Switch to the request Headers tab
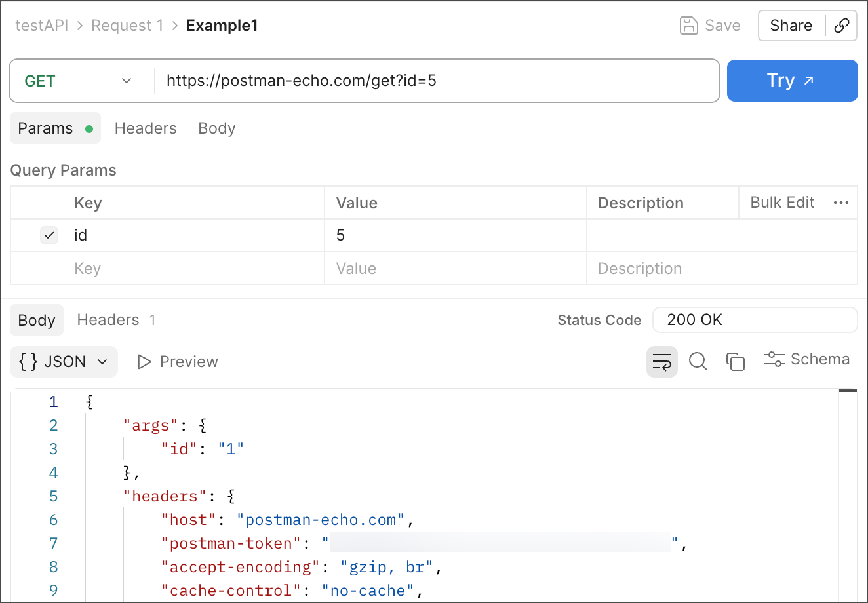 [146, 128]
